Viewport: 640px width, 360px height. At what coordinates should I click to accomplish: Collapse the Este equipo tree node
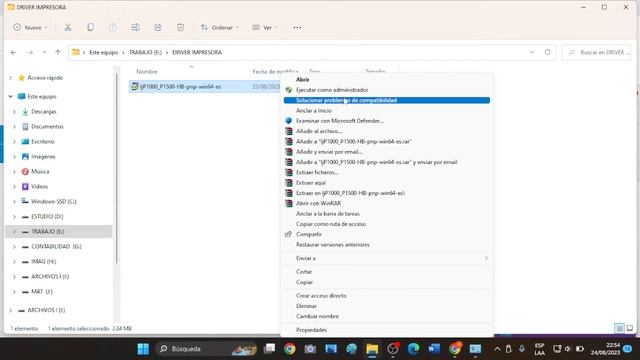11,96
